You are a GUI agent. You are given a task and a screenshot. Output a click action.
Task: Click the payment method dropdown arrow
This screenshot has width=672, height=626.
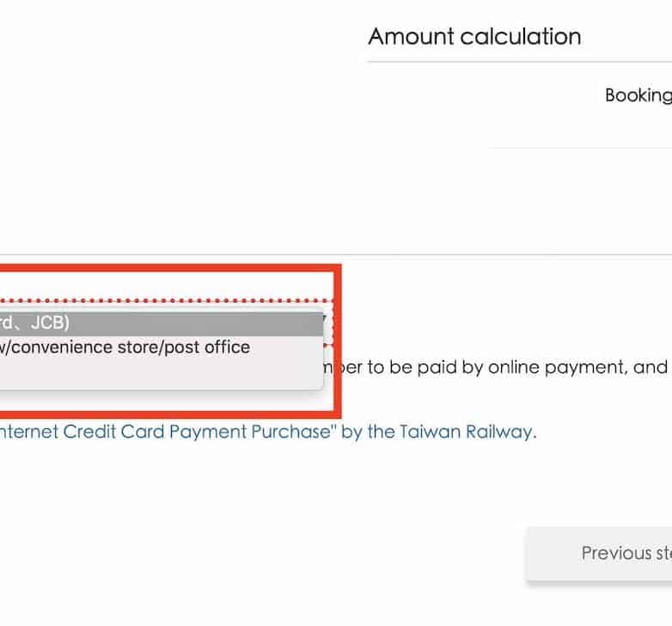point(324,320)
